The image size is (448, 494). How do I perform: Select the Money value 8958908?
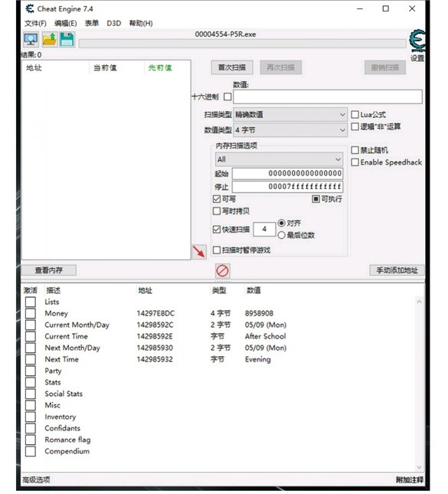259,313
